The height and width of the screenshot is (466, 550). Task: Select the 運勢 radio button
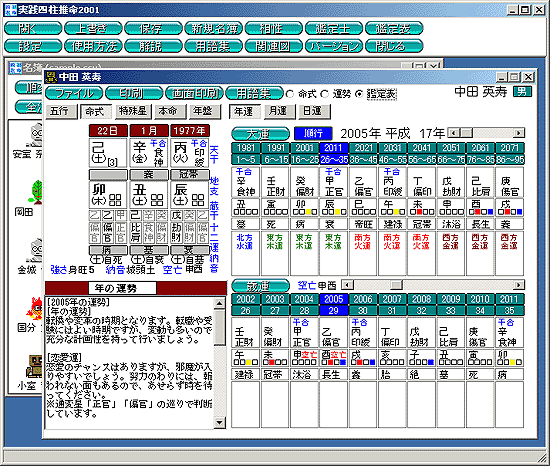325,94
